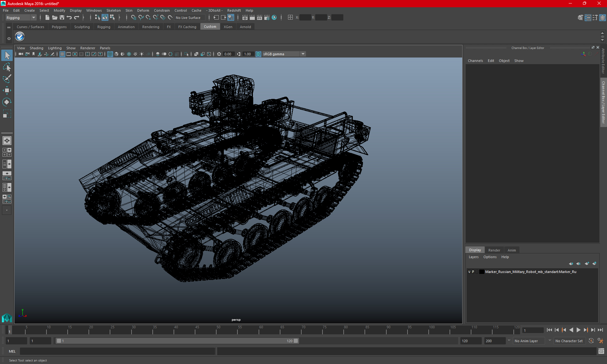
Task: Open viewport Shading menu
Action: [x=36, y=48]
